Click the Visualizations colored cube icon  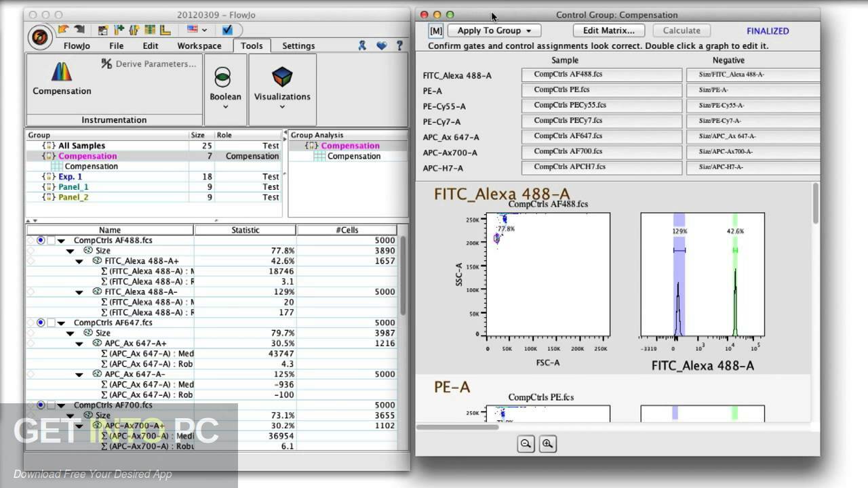click(282, 77)
